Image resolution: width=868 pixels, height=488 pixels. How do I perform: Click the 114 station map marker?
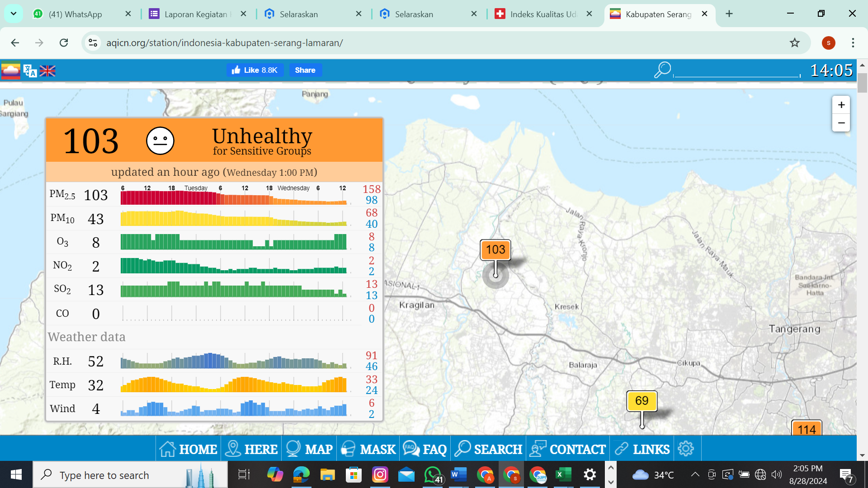pos(807,428)
